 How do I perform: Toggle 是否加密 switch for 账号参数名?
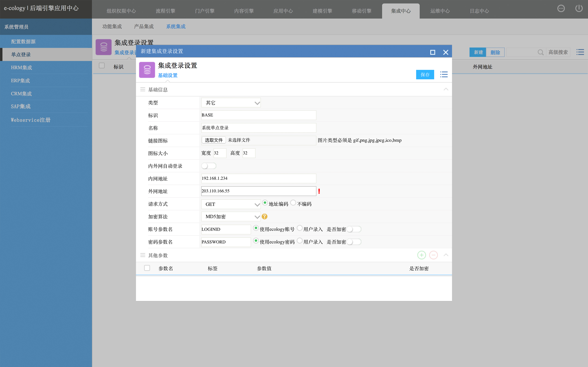pyautogui.click(x=354, y=229)
